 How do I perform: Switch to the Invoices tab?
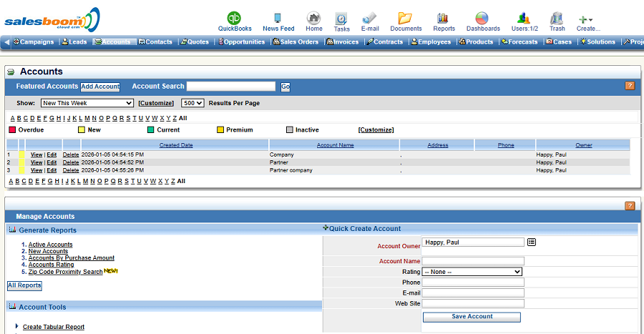point(343,42)
